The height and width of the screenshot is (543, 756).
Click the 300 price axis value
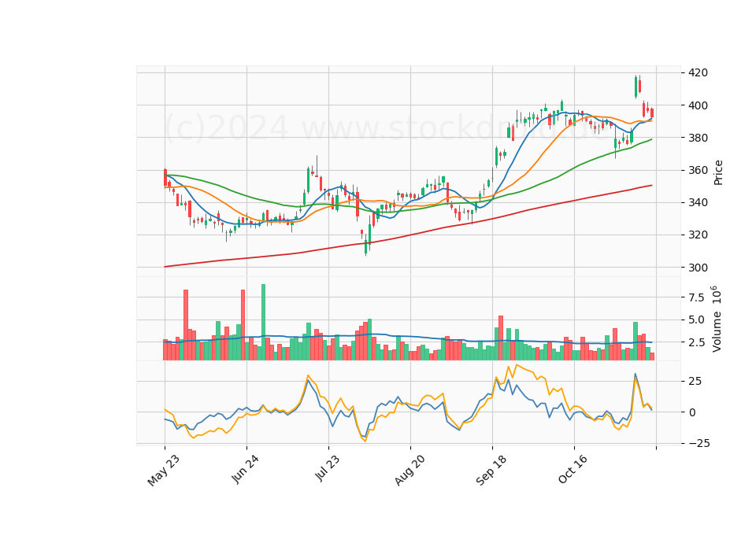point(699,268)
